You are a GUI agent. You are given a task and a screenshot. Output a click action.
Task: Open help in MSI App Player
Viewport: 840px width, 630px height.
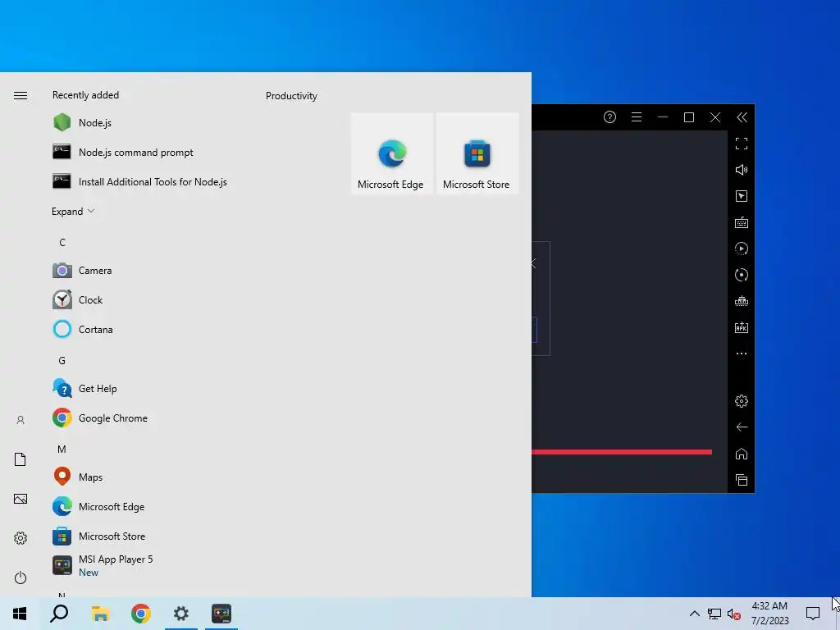click(609, 116)
